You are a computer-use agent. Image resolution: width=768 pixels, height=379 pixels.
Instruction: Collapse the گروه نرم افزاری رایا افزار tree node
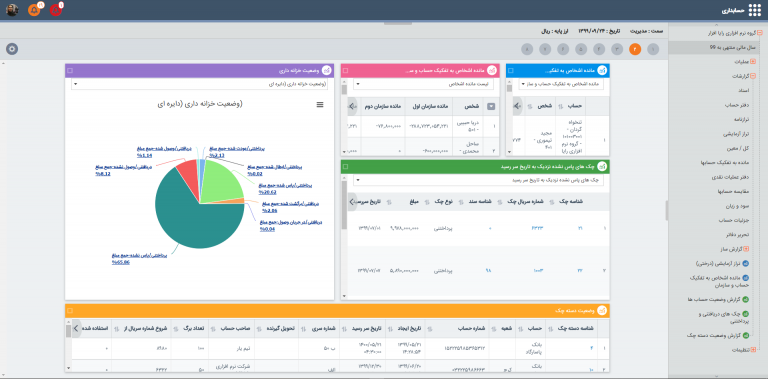(760, 33)
